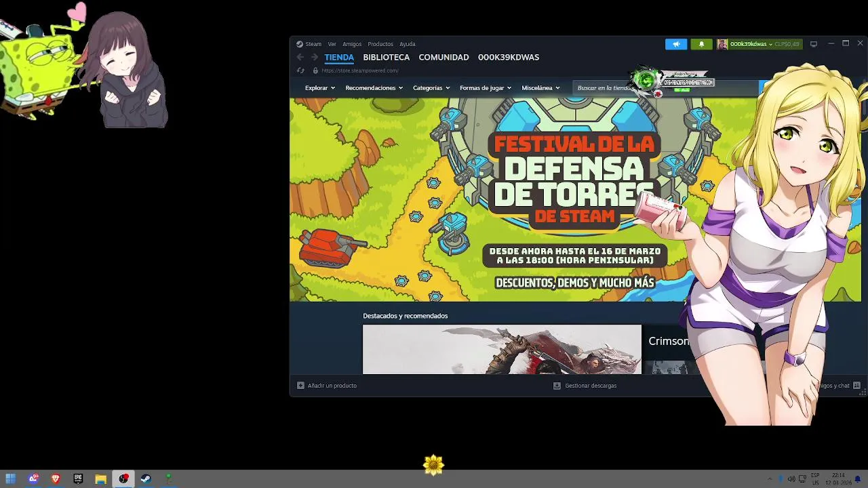Viewport: 868px width, 488px height.
Task: Open Epic Games Launcher from taskbar
Action: [x=78, y=479]
